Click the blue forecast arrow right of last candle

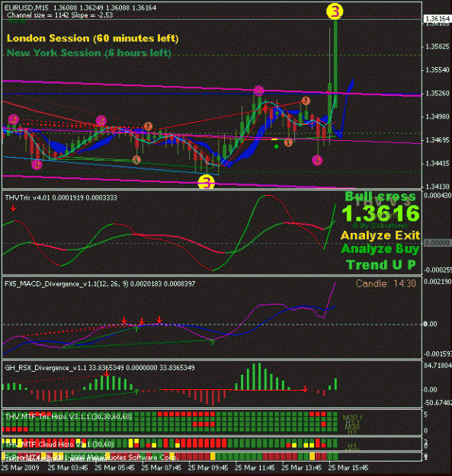348,108
